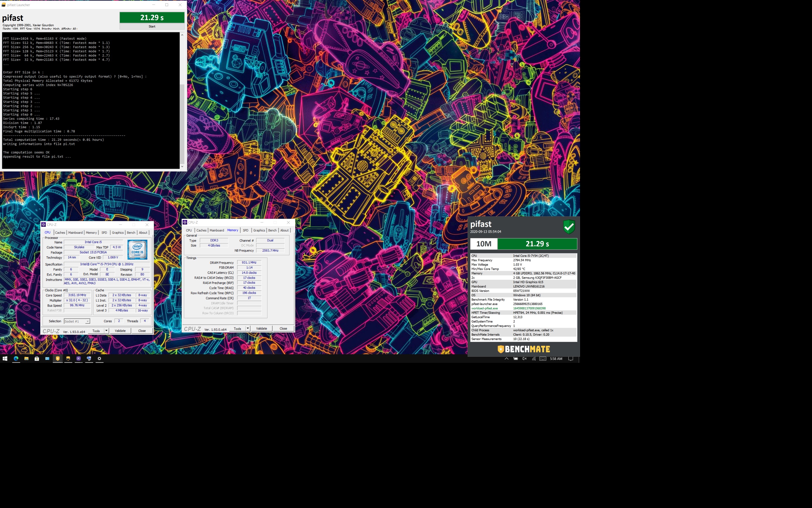This screenshot has width=812, height=508.
Task: Open Caches tab in left CPU-Z window
Action: 60,232
